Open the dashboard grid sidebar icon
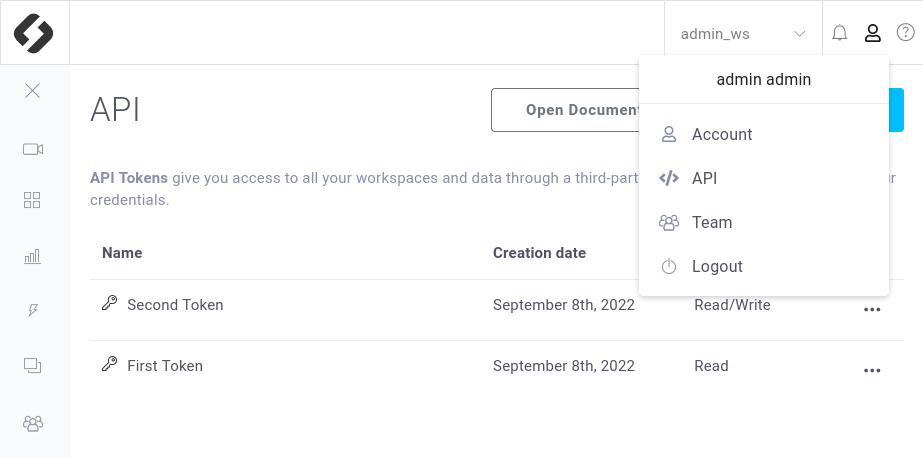923x458 pixels. pyautogui.click(x=32, y=200)
